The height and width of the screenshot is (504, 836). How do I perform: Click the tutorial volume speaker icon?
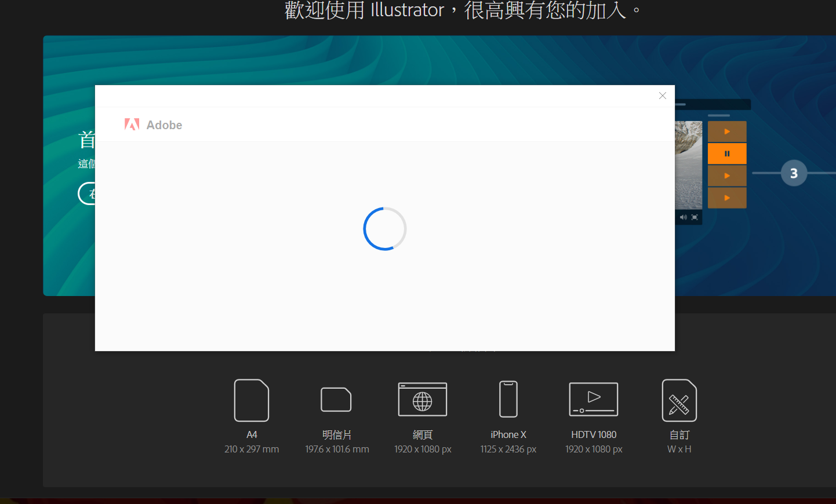pos(683,217)
